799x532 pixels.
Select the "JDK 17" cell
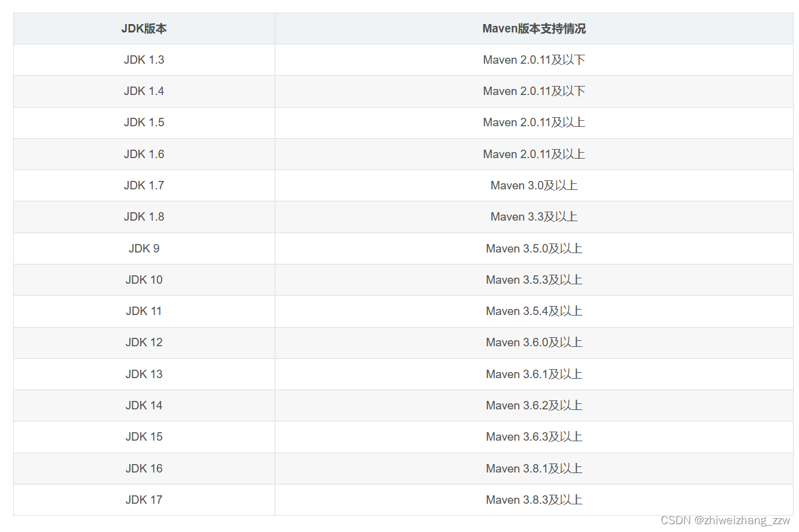144,500
